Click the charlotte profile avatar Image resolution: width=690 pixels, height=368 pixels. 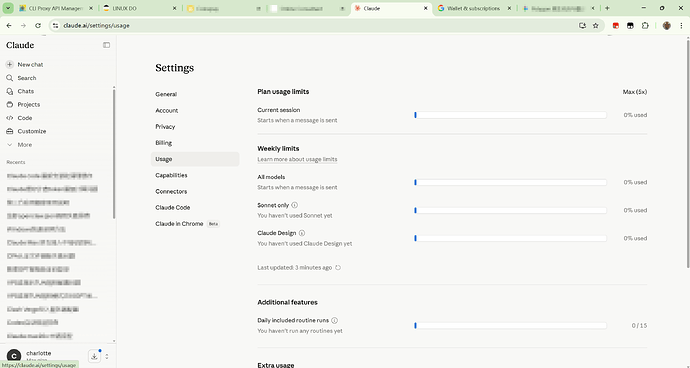[x=14, y=356]
